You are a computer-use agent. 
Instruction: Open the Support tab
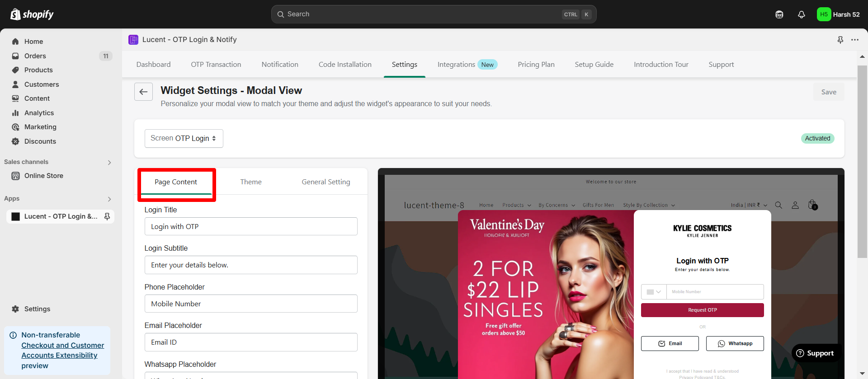point(721,65)
